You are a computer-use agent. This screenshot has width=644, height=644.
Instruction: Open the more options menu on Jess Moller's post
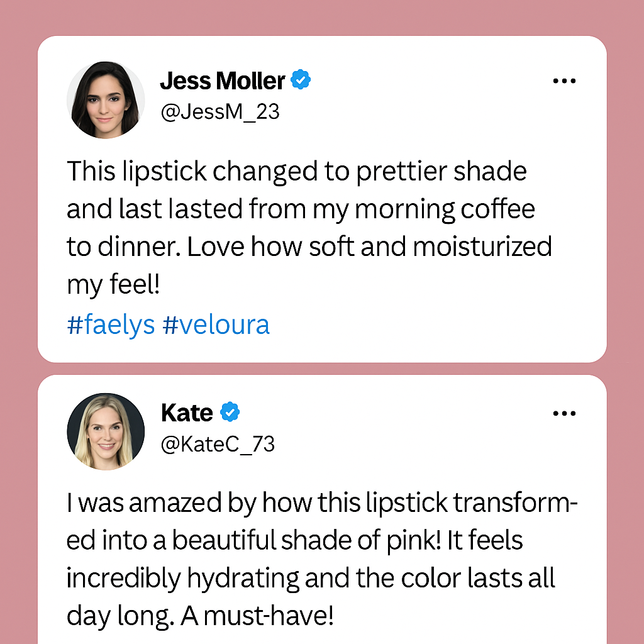coord(564,81)
